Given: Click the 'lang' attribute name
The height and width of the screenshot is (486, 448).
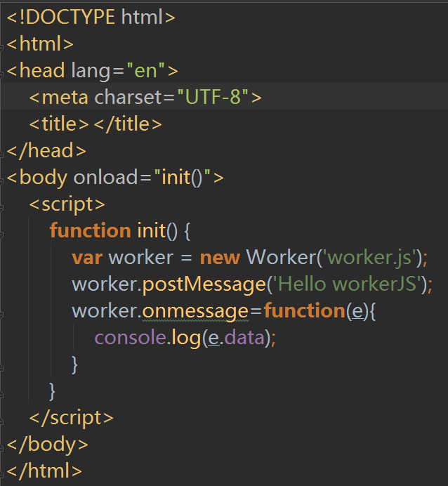Looking at the screenshot, I should 91,71.
